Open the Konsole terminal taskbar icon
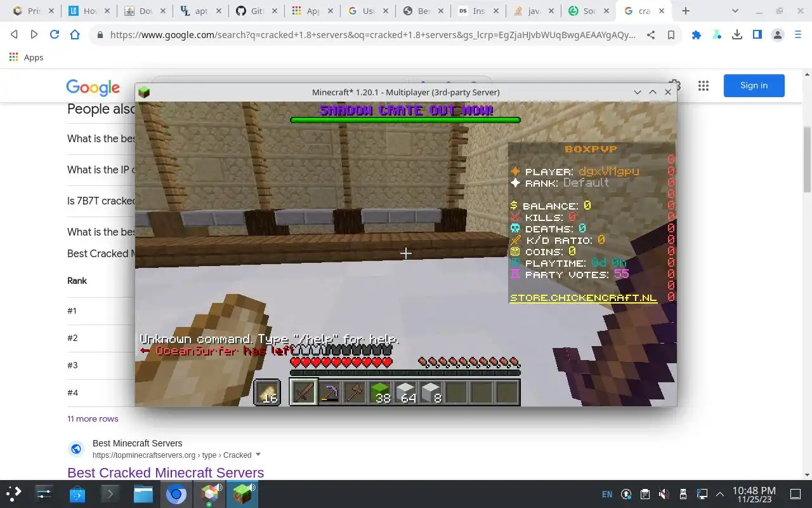812x508 pixels. click(x=110, y=493)
